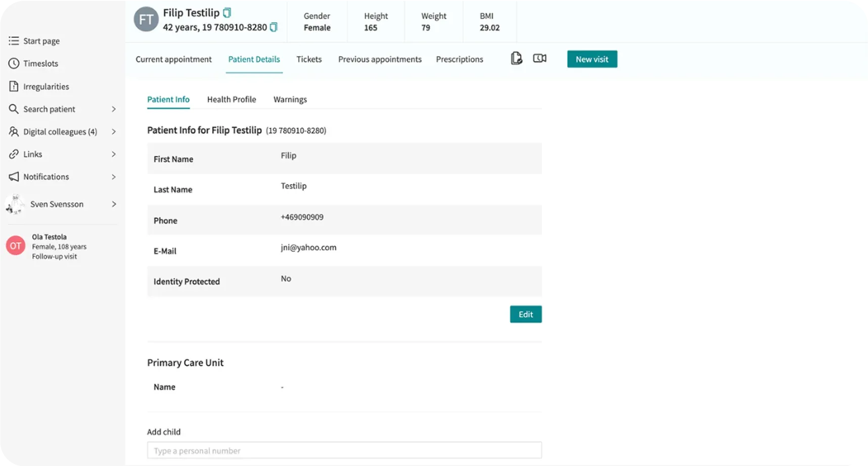Go to Start page
Screen dimensions: 868x466
[41, 41]
